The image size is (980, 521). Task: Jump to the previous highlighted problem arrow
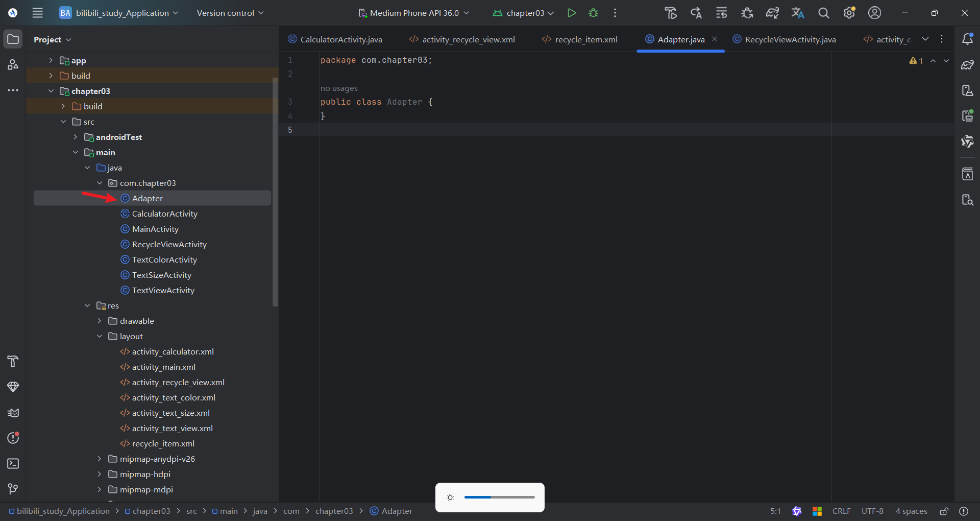click(x=933, y=61)
